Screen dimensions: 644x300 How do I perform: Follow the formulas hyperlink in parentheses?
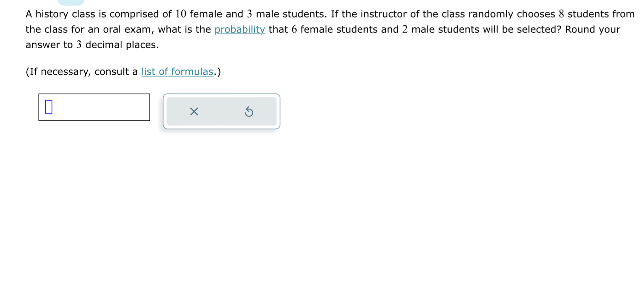[177, 72]
